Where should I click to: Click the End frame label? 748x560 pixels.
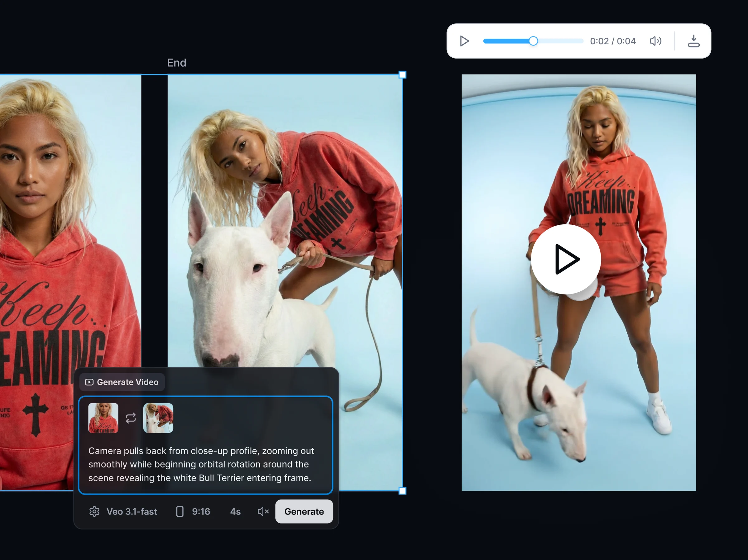(176, 63)
